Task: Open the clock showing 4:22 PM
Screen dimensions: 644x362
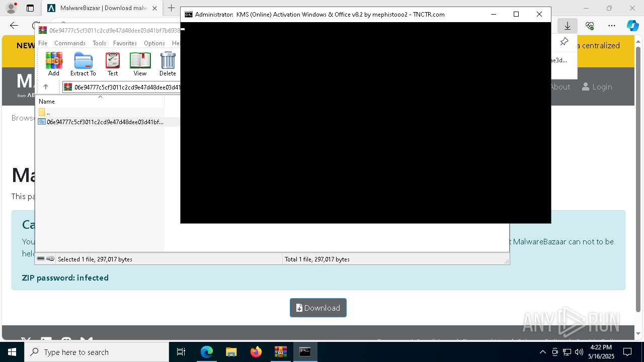Action: click(x=601, y=352)
